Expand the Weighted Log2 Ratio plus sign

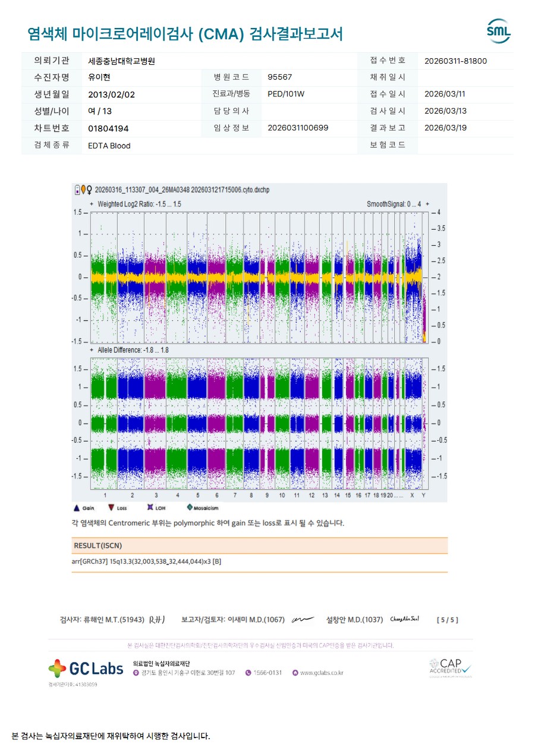coord(91,204)
